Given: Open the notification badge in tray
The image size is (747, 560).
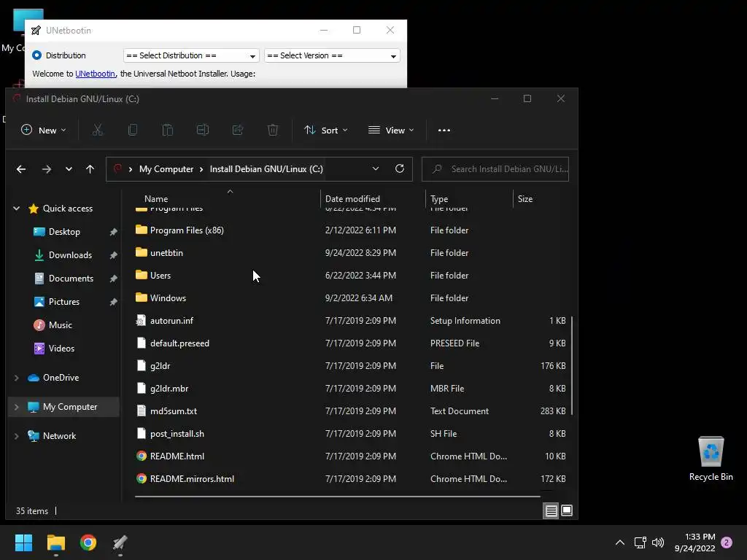Looking at the screenshot, I should [x=727, y=542].
